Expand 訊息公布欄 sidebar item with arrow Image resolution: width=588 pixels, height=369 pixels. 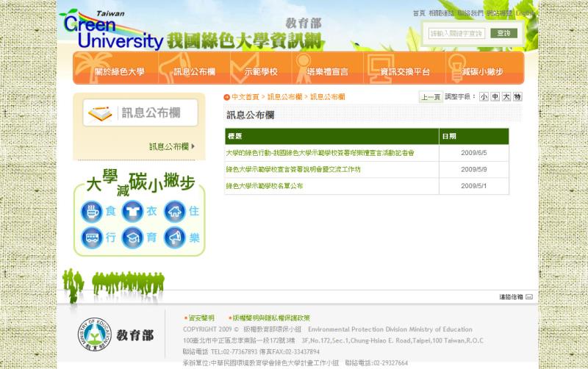172,146
